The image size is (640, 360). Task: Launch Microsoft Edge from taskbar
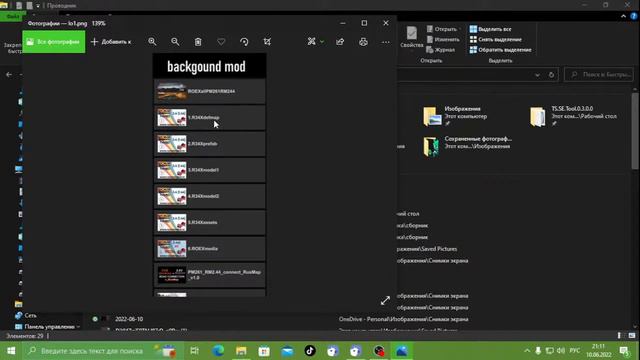click(x=218, y=351)
